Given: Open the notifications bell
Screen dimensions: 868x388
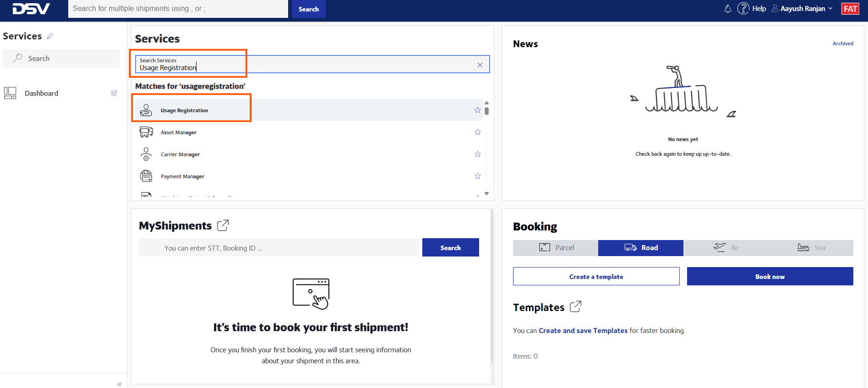Looking at the screenshot, I should [727, 8].
